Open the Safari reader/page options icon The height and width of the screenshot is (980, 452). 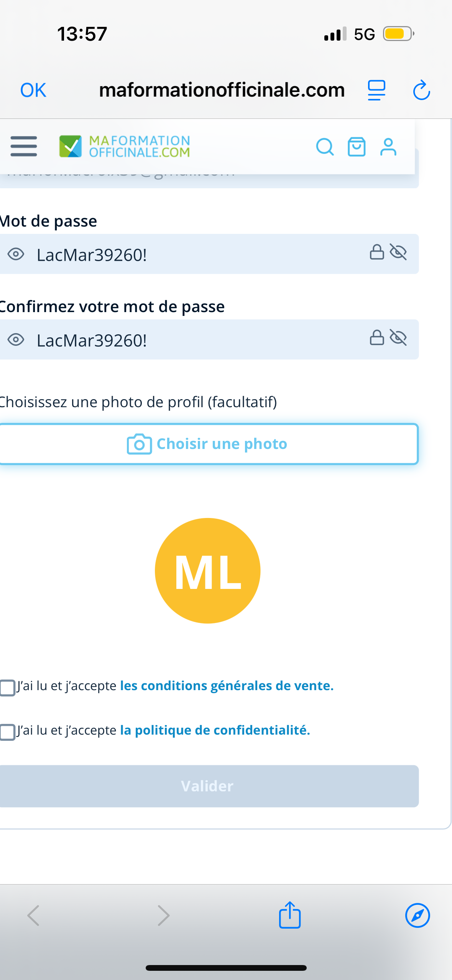pos(376,90)
